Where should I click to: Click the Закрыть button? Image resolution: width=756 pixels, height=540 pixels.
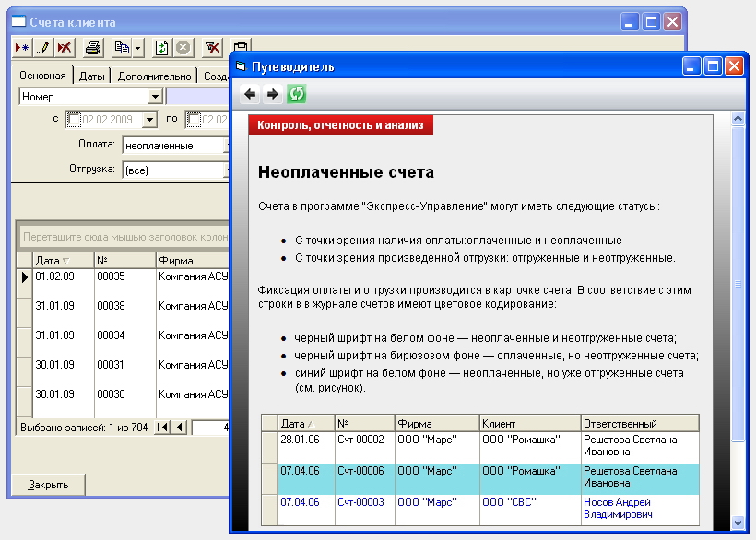(48, 485)
